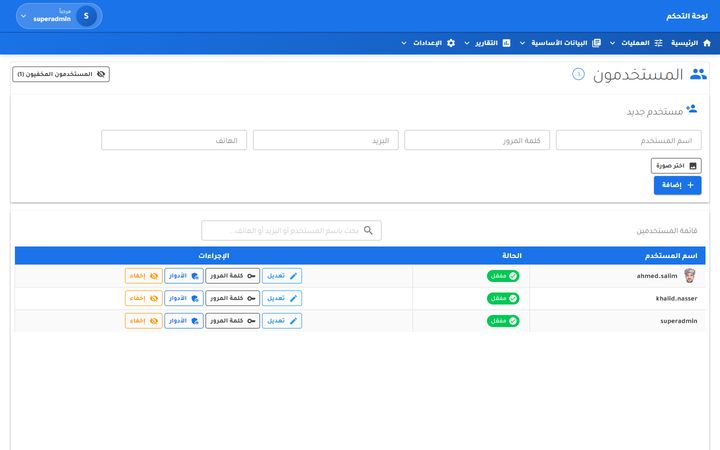Toggle the active status badge for superadmin

[503, 321]
